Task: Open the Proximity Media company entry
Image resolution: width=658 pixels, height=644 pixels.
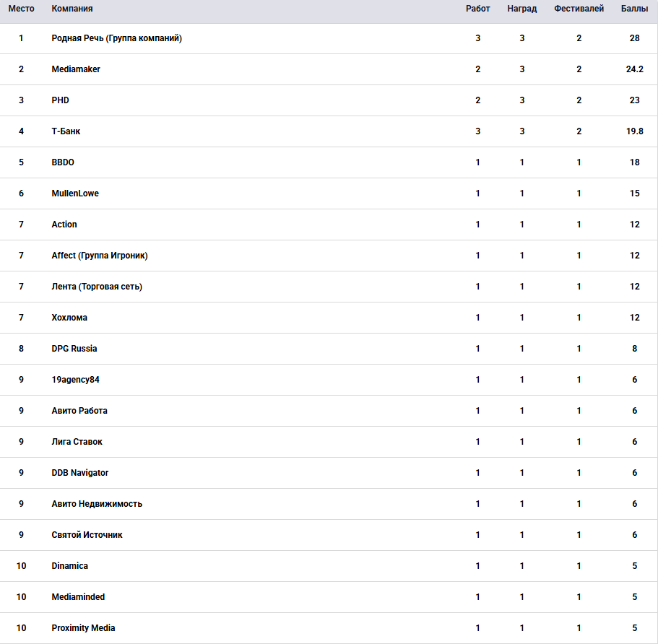Action: click(x=83, y=628)
